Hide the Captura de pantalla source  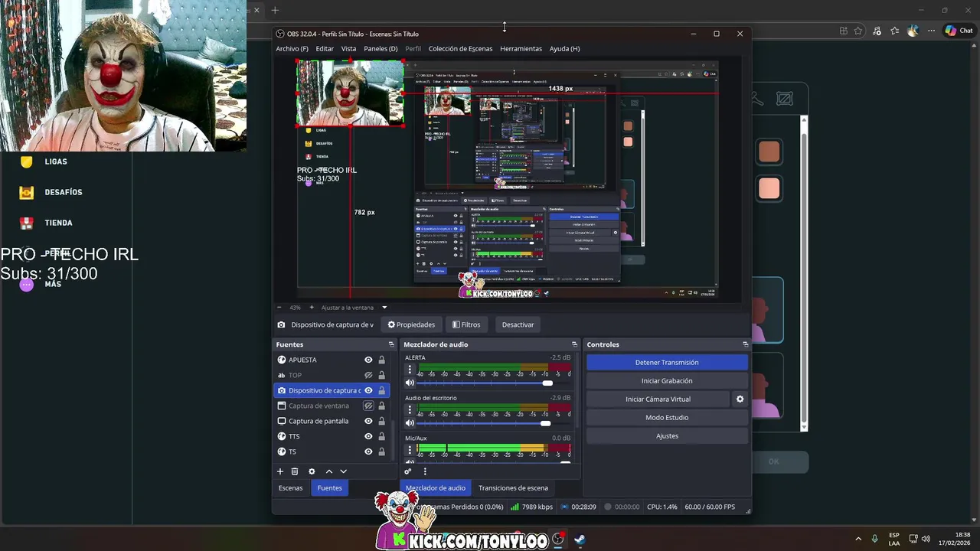368,421
